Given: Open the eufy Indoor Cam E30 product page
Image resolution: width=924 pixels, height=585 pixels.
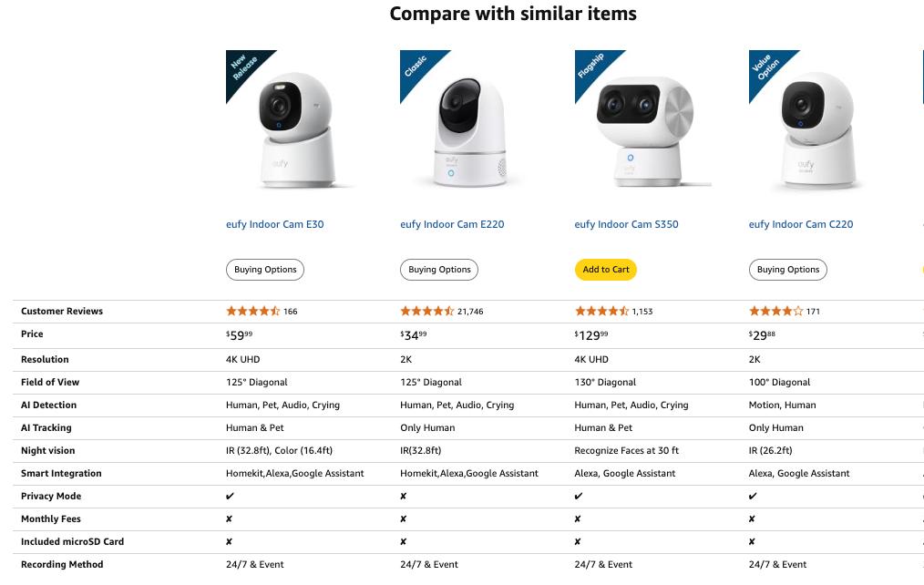Looking at the screenshot, I should (274, 224).
